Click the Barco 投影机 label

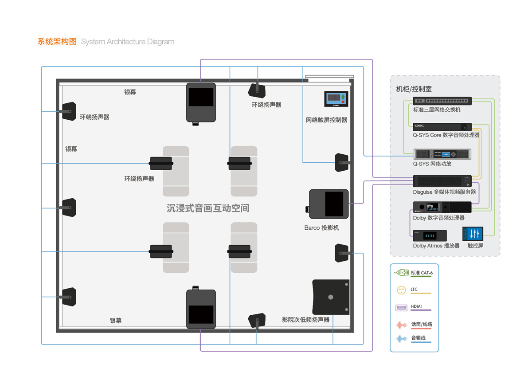point(322,227)
